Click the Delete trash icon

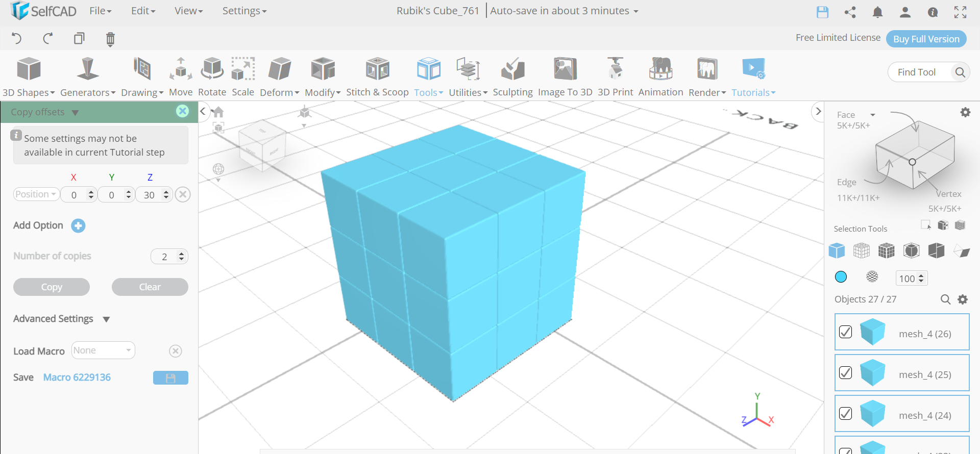pos(110,39)
